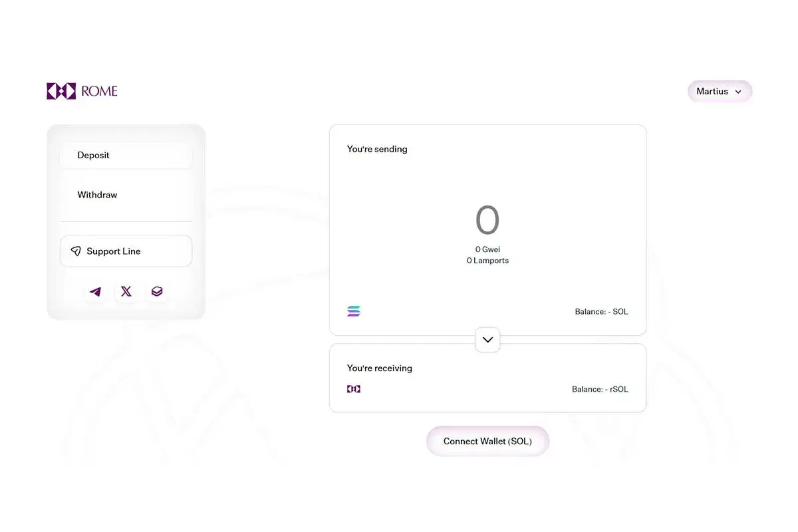The width and height of the screenshot is (798, 532).
Task: Open the X (Twitter) social icon
Action: (126, 291)
